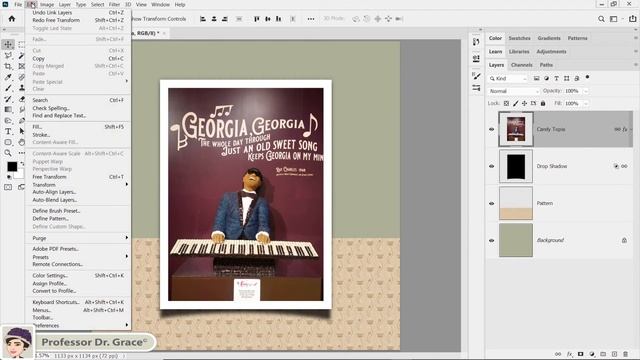Open the History panel icon
The height and width of the screenshot is (360, 640).
coord(476,42)
